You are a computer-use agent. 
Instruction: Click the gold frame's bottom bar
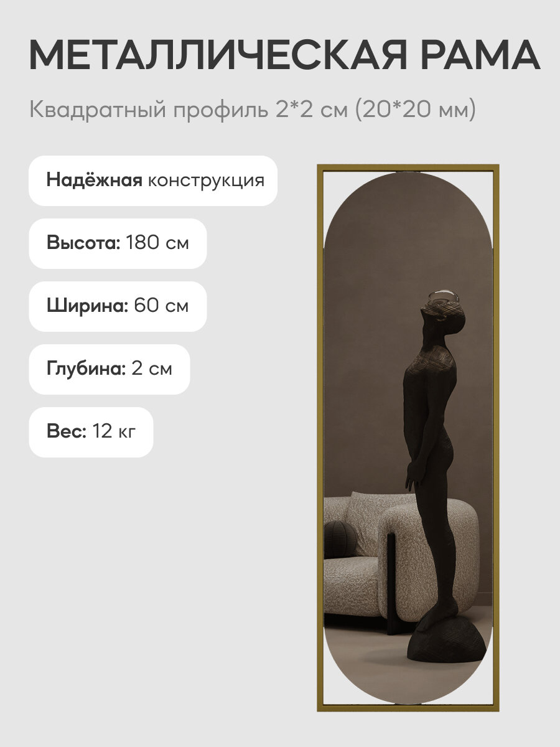[408, 707]
